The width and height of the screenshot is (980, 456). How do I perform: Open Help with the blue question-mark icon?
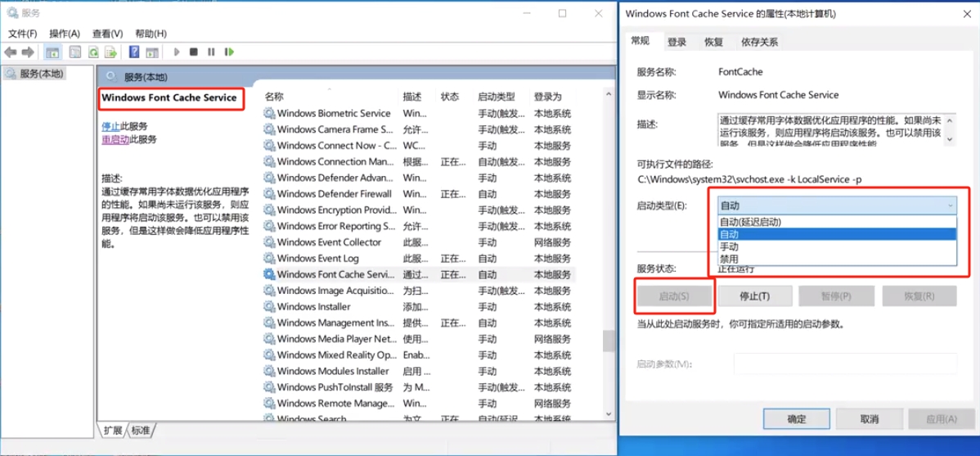point(134,52)
